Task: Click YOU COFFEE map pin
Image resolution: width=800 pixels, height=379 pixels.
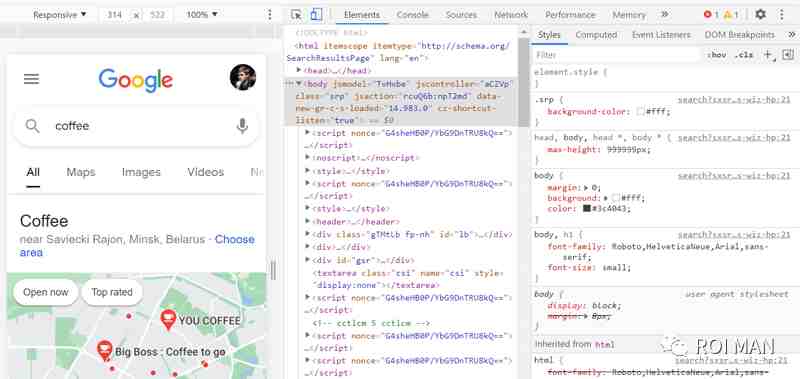Action: click(168, 319)
